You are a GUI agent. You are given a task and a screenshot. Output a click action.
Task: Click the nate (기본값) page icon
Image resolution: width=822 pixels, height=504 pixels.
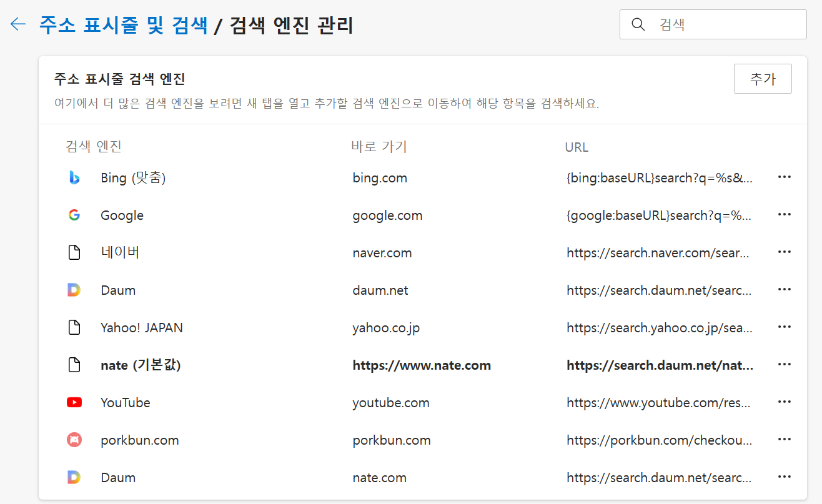[x=74, y=365]
